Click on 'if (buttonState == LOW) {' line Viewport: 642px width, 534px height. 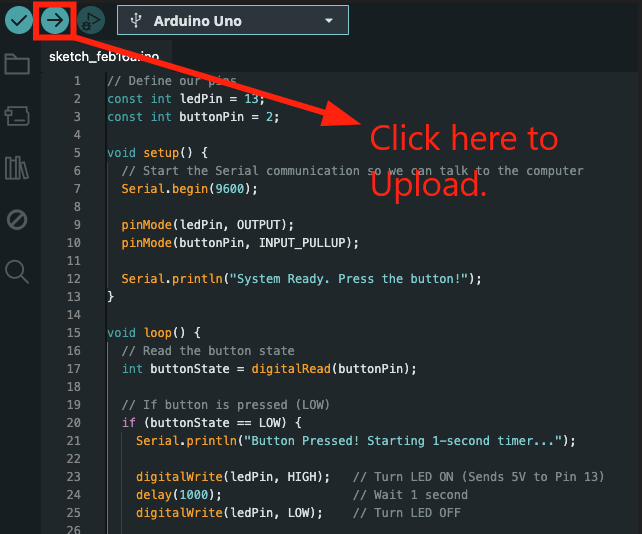pyautogui.click(x=212, y=423)
